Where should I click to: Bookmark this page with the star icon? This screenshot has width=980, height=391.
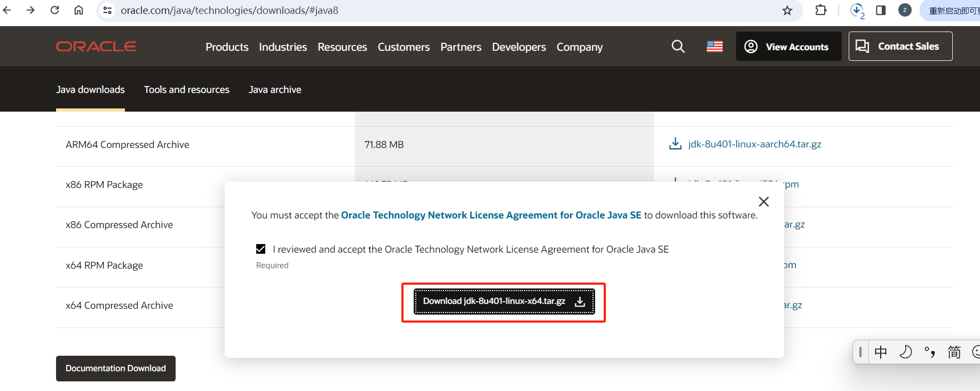(x=787, y=10)
